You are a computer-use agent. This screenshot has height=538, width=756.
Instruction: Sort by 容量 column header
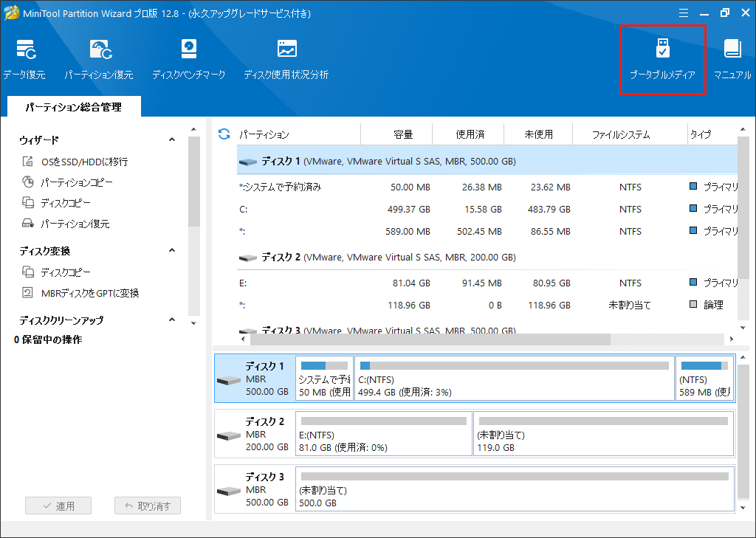click(x=396, y=134)
